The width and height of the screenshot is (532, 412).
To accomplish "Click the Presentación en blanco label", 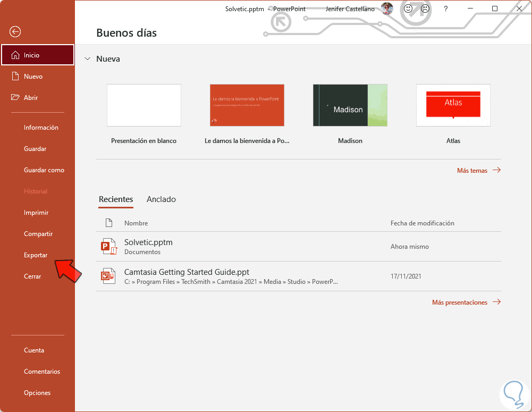I will pos(144,140).
